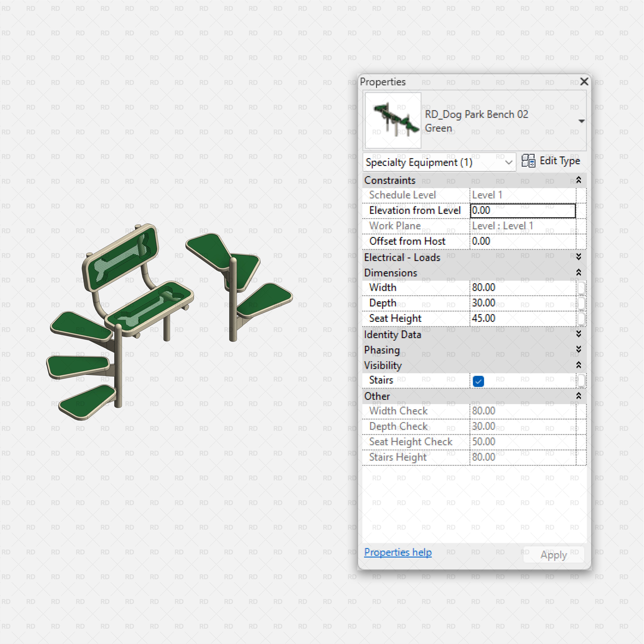Click the Apply button
Viewport: 644px width, 644px height.
click(x=554, y=555)
